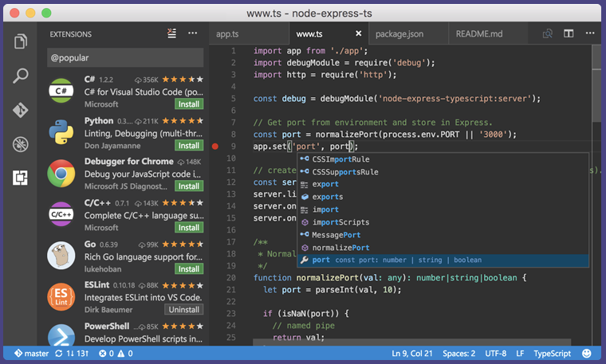Open the Search view icon

pyautogui.click(x=21, y=76)
